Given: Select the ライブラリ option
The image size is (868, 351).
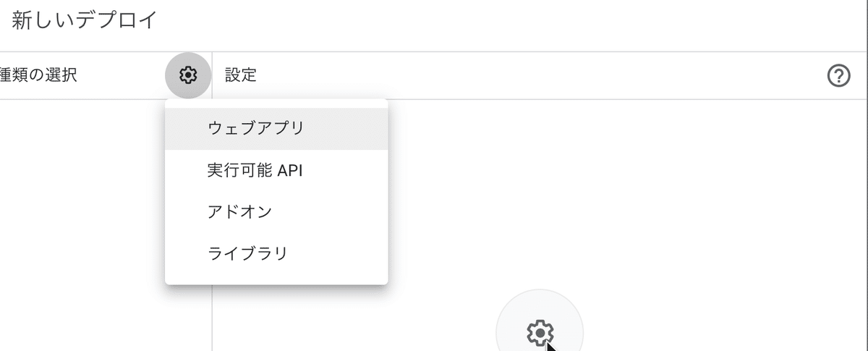Looking at the screenshot, I should pos(276,254).
